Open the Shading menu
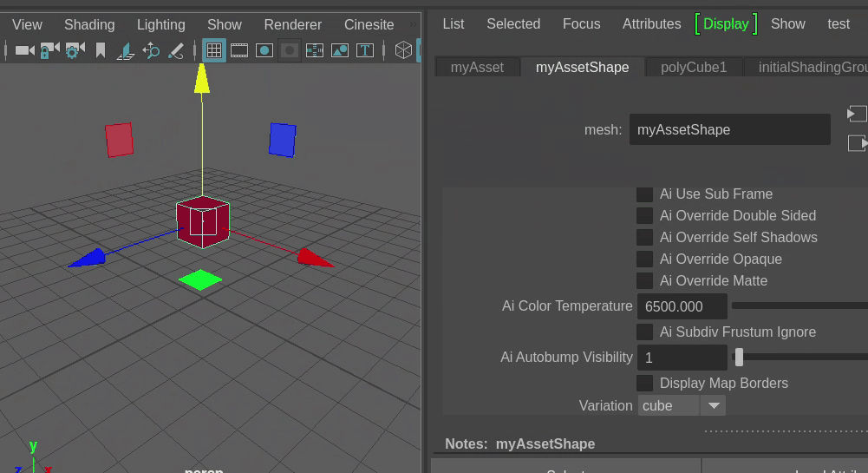 pos(89,25)
